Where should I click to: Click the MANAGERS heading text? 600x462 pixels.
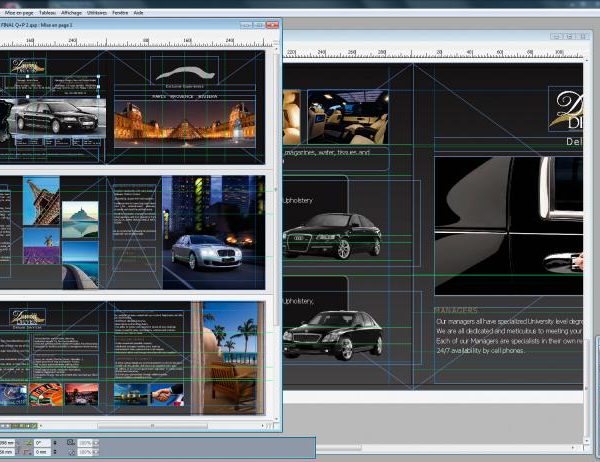click(456, 310)
